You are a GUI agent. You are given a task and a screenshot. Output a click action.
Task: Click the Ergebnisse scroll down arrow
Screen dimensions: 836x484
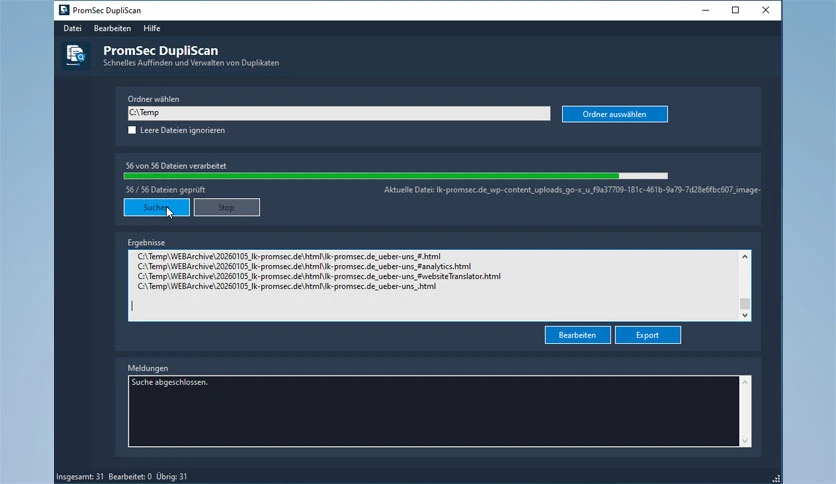[745, 315]
